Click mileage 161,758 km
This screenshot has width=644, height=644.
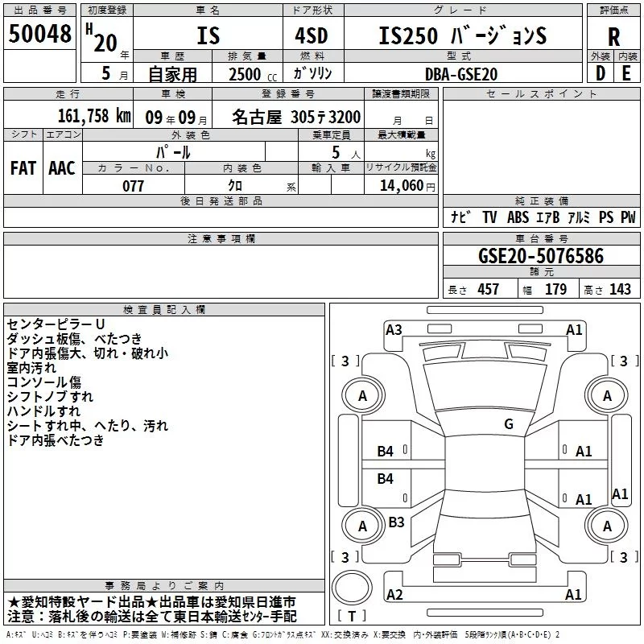[94, 116]
